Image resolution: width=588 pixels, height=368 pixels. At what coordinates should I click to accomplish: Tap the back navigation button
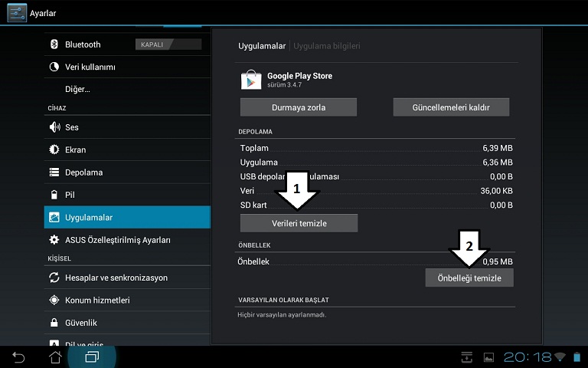(18, 357)
